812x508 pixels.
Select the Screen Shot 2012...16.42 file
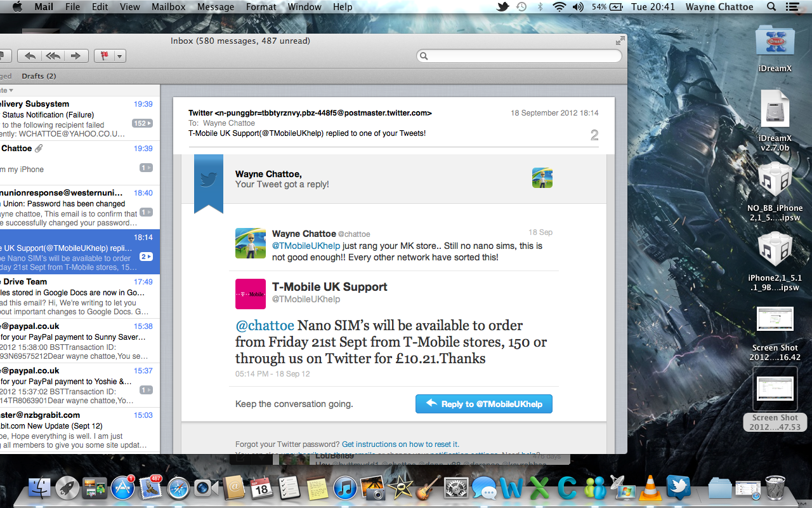775,333
